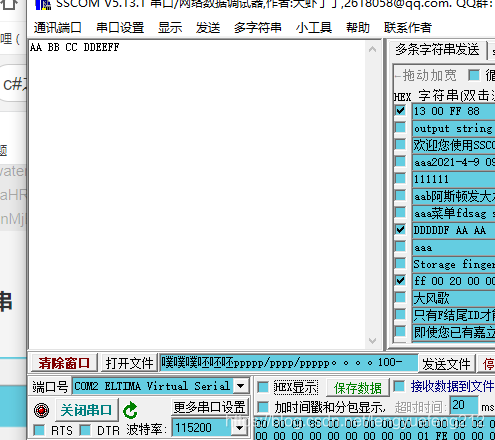Screen dimensions: 495x440
Task: Open the 发送 menu
Action: click(208, 28)
